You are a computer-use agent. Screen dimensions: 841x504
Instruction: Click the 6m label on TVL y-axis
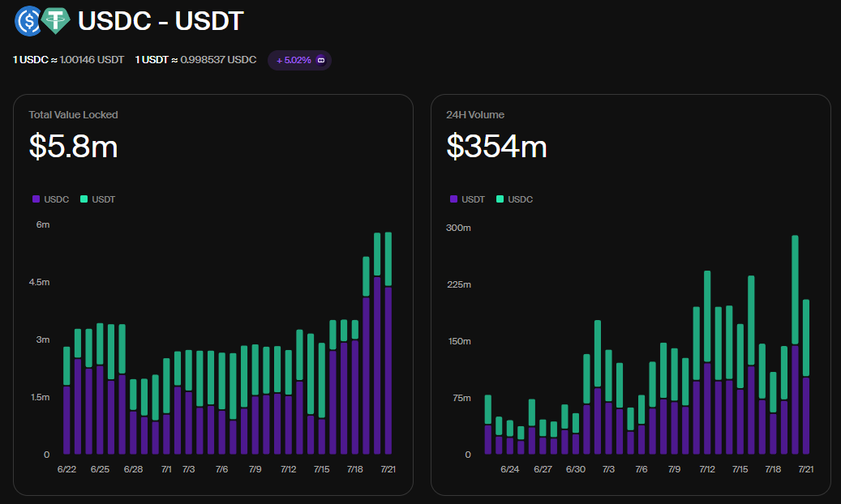pos(43,224)
